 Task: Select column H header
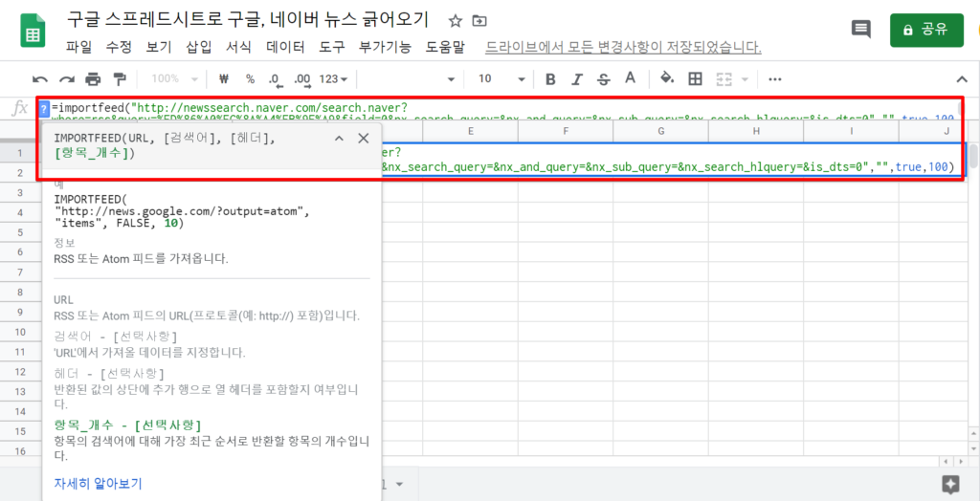[756, 131]
